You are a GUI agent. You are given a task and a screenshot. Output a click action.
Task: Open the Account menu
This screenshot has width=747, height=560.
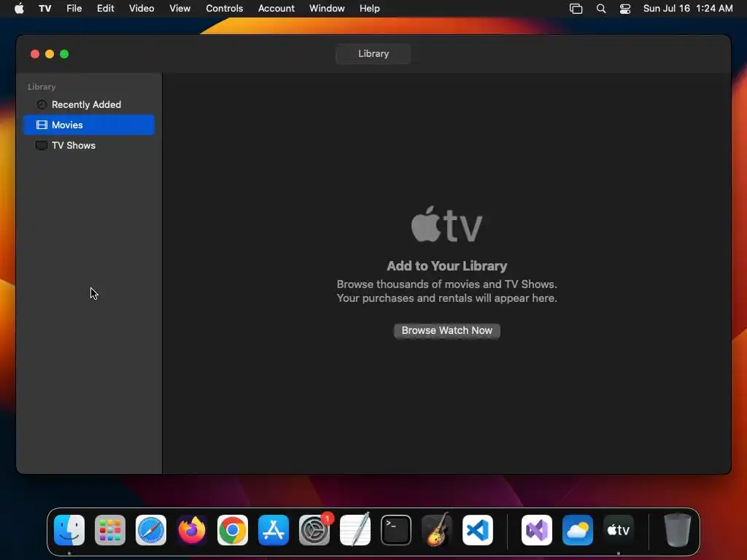pos(276,9)
